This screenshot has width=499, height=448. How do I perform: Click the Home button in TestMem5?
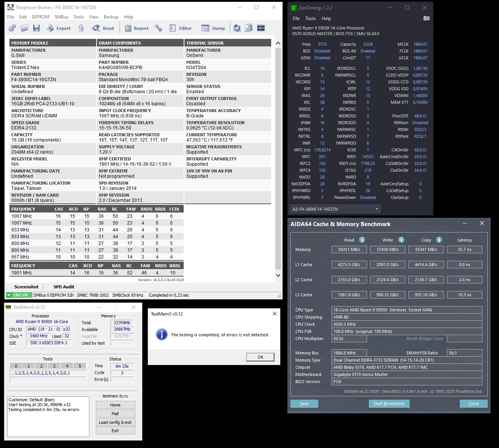(115, 405)
